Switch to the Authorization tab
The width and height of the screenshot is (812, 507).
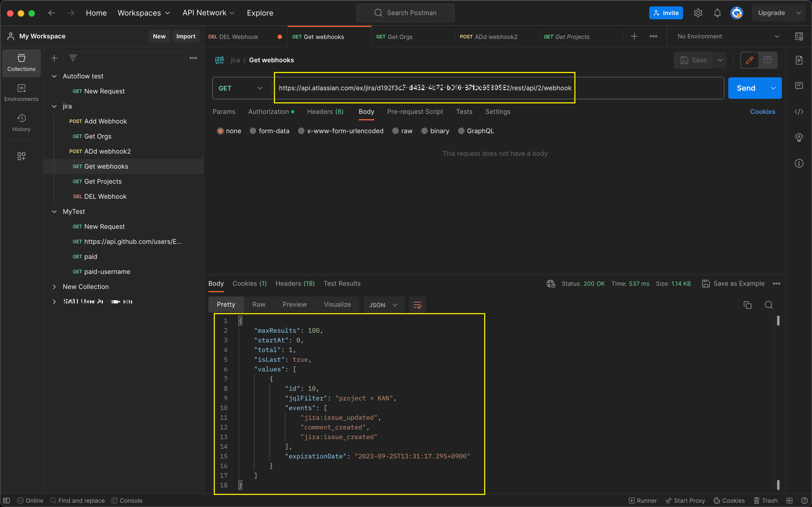(269, 112)
